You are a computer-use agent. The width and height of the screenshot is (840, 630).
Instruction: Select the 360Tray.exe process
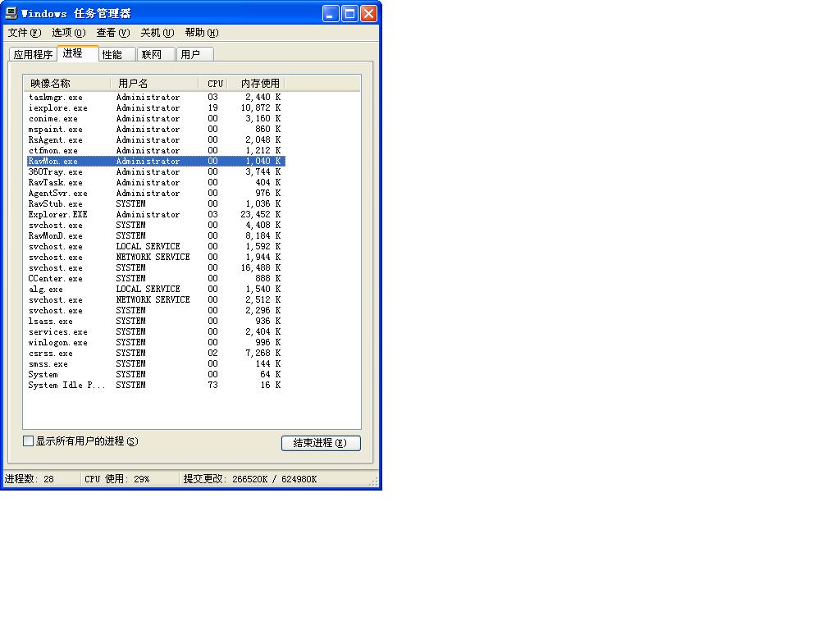pyautogui.click(x=155, y=172)
